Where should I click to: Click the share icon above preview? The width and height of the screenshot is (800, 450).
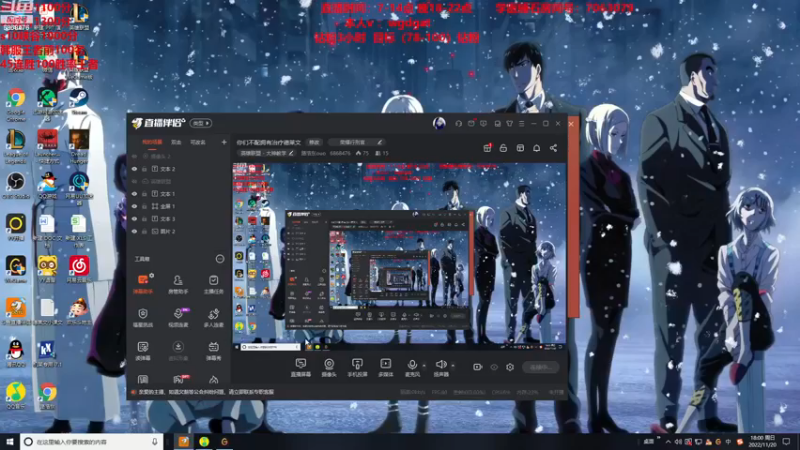point(553,148)
